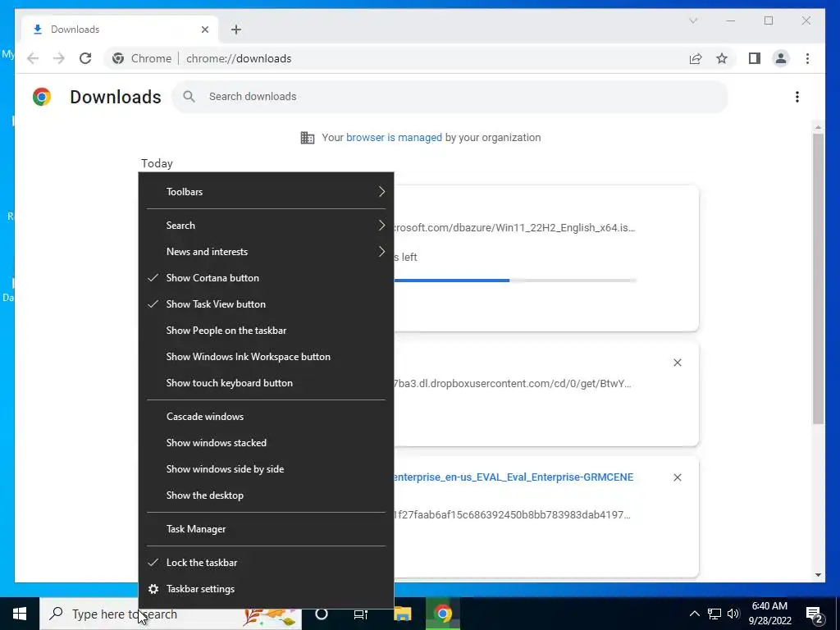Image resolution: width=840 pixels, height=630 pixels.
Task: Unlock the taskbar via Lock the taskbar
Action: click(267, 563)
